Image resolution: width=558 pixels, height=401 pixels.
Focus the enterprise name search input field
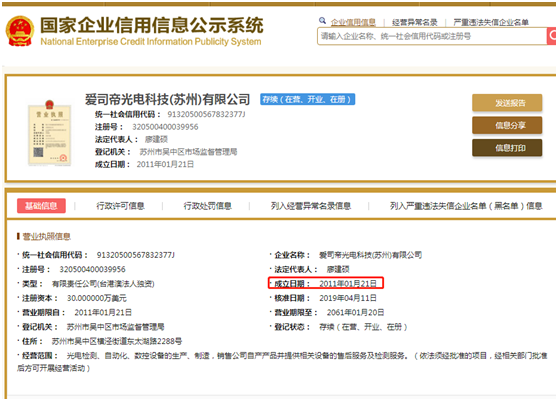point(432,36)
